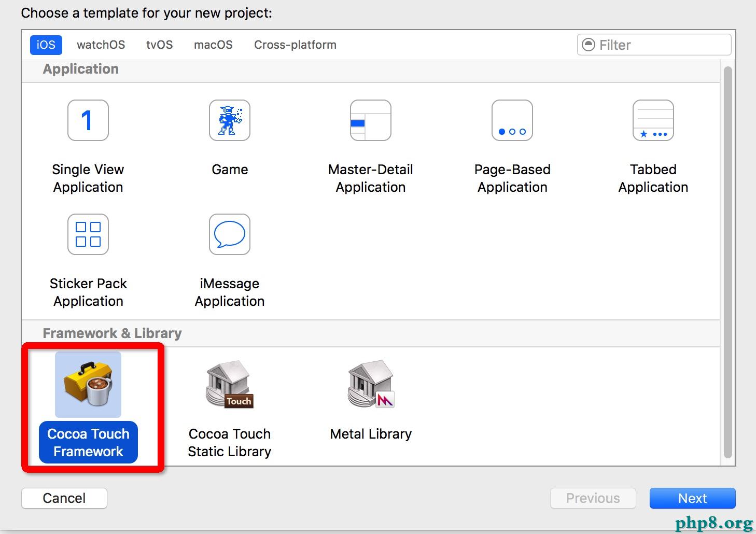The width and height of the screenshot is (756, 534).
Task: Click the Cocoa Touch Framework toolbox icon
Action: [x=88, y=385]
